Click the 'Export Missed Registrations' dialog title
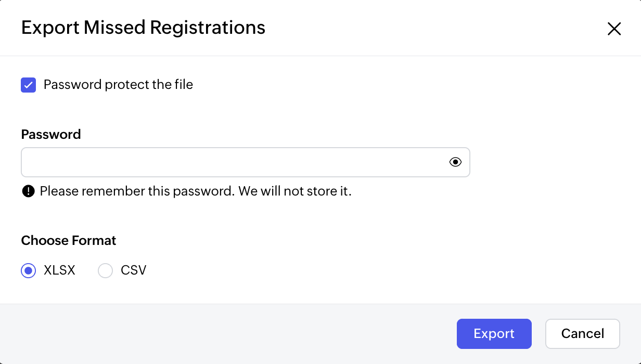This screenshot has height=364, width=641. pos(143,28)
